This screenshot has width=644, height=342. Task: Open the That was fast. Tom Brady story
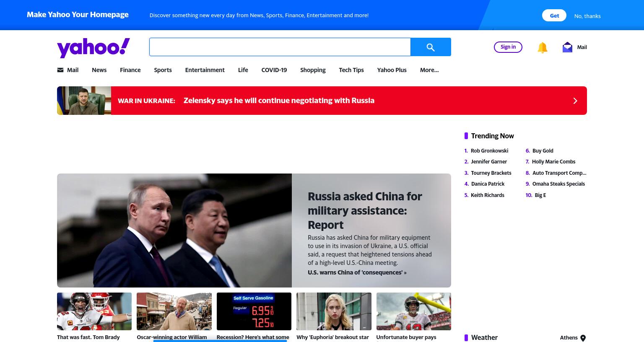pos(88,337)
